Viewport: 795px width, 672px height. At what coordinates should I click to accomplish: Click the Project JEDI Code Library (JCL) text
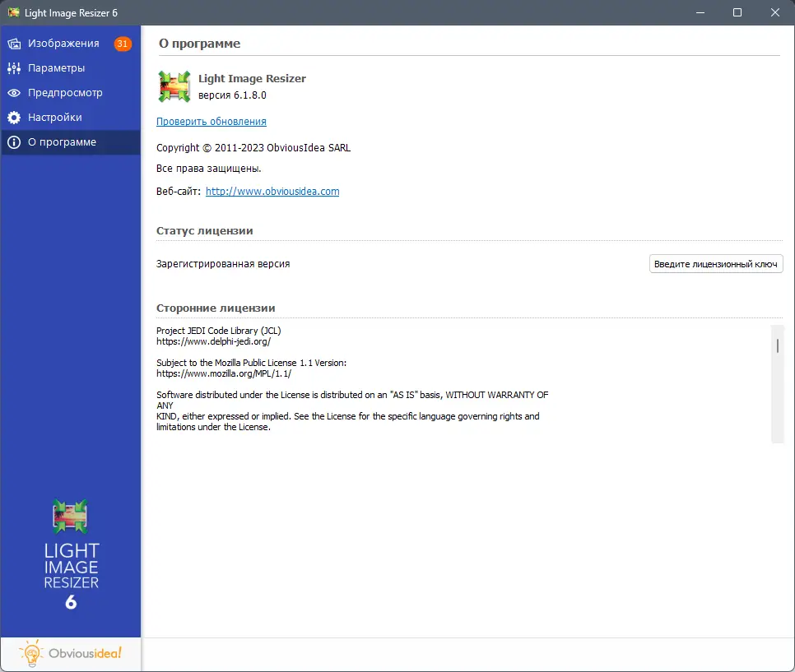(x=219, y=331)
